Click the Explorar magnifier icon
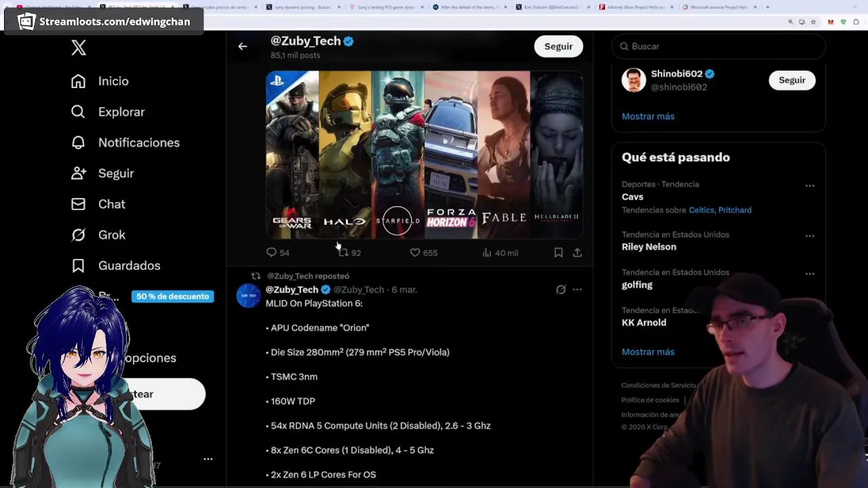This screenshot has width=868, height=488. click(x=79, y=112)
